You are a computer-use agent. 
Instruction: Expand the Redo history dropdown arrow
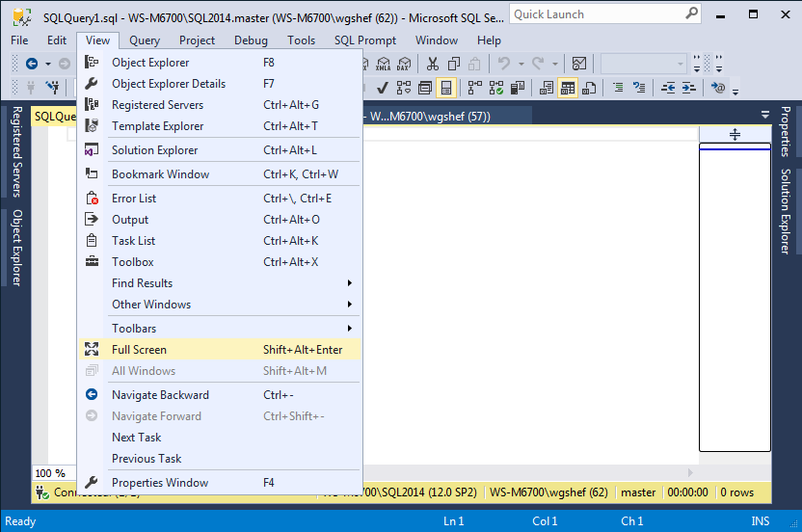point(555,64)
